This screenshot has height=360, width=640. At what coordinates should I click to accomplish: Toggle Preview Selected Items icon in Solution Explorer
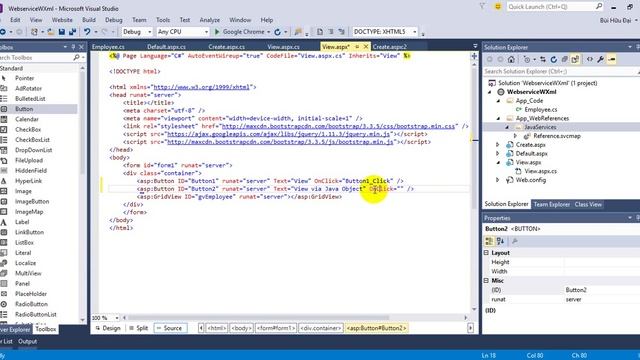611,60
